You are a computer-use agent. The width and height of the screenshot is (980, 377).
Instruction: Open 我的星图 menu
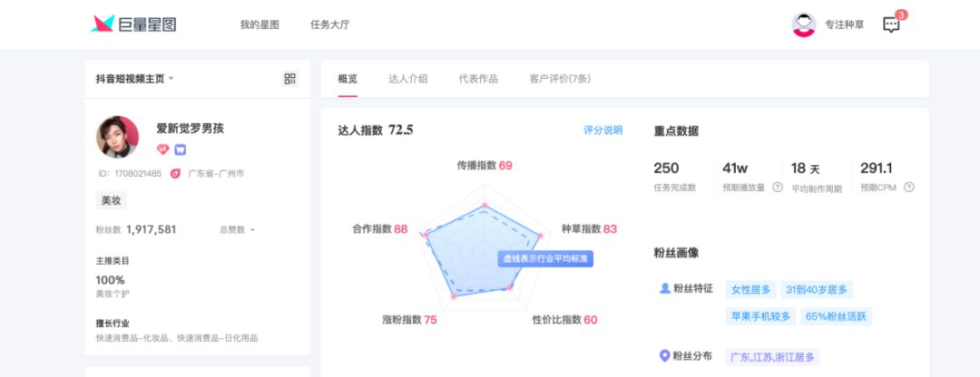260,25
